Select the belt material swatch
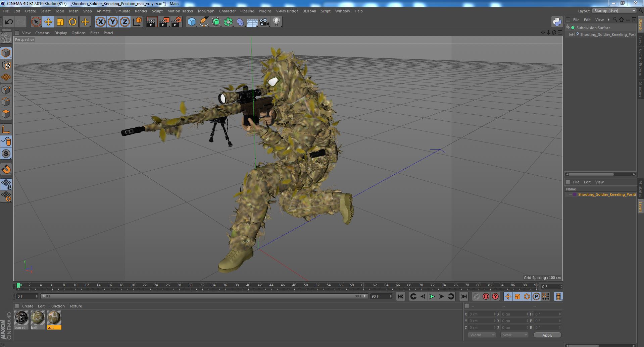This screenshot has height=347, width=644. coord(38,320)
